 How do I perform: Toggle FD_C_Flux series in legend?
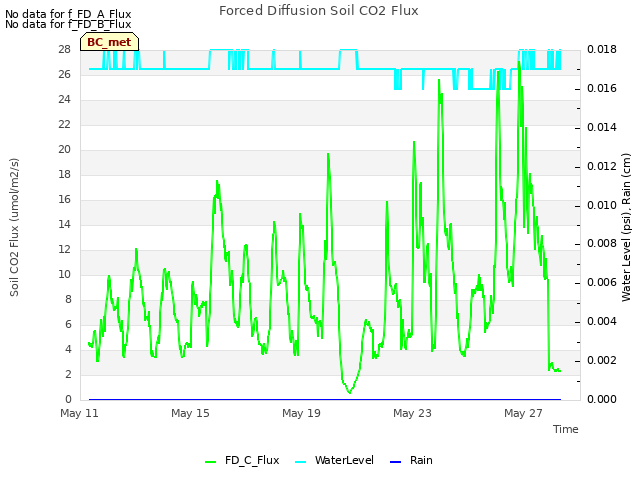pyautogui.click(x=242, y=460)
